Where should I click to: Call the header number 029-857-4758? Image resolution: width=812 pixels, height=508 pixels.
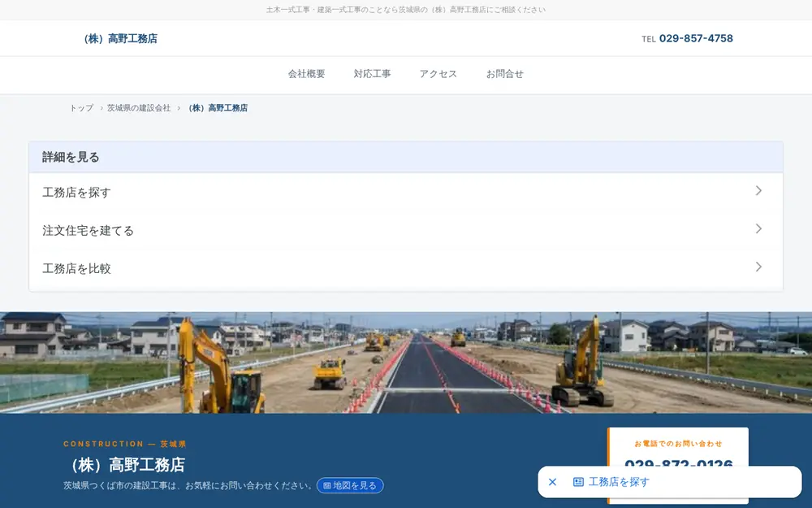[696, 38]
